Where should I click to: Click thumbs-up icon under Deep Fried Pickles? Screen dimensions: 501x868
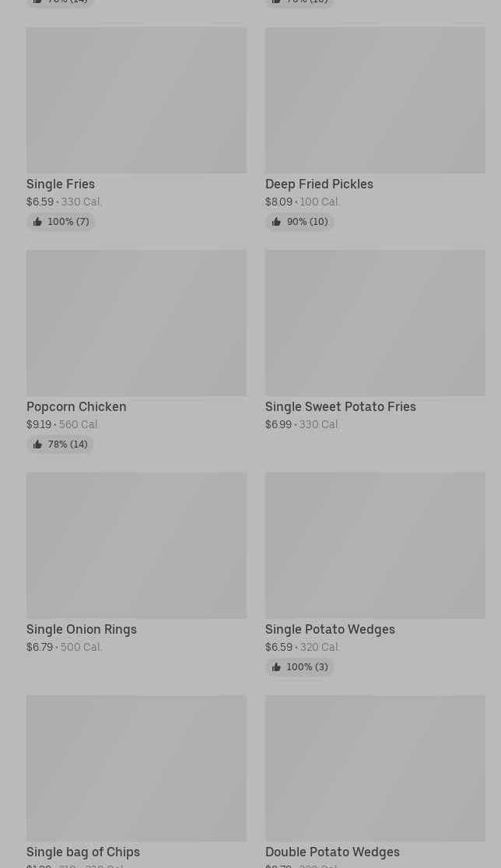(x=276, y=222)
